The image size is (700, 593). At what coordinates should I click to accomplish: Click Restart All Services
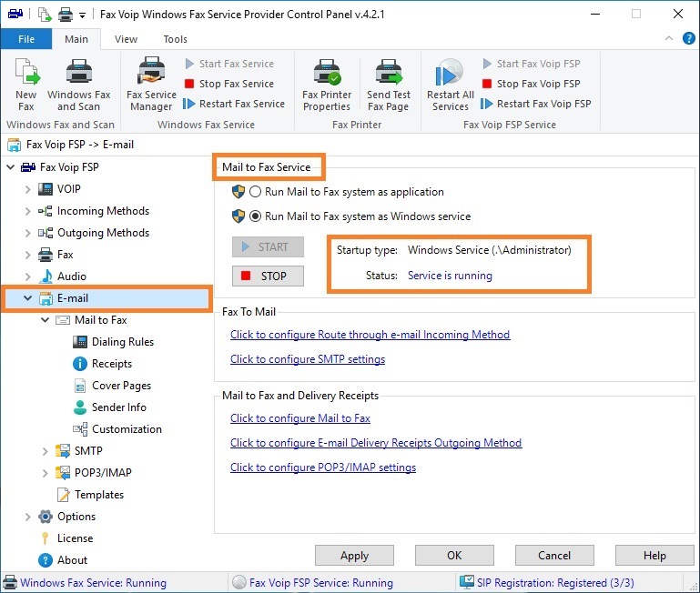[x=450, y=85]
